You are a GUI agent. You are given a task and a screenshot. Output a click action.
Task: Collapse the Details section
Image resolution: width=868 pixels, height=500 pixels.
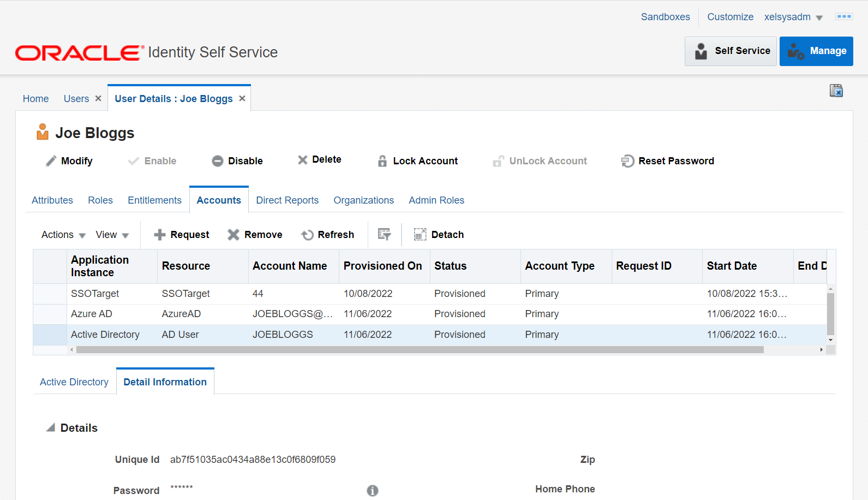point(51,428)
